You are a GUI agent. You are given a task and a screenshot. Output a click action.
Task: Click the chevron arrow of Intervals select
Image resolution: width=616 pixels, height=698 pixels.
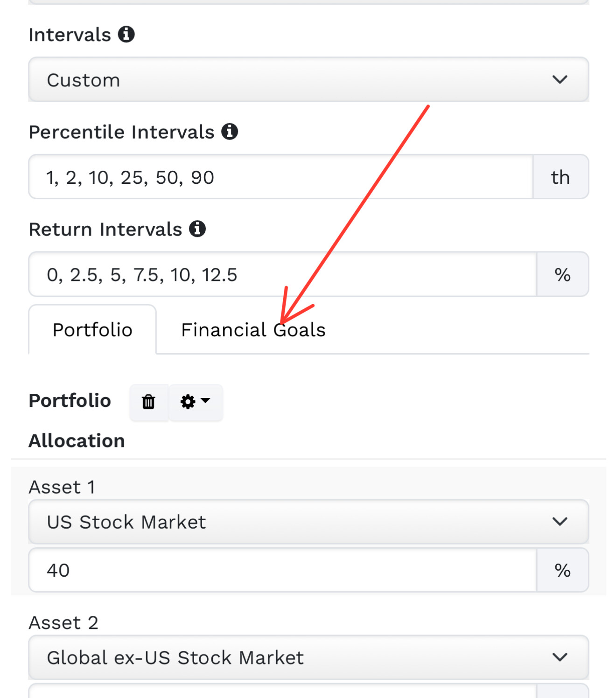(560, 80)
